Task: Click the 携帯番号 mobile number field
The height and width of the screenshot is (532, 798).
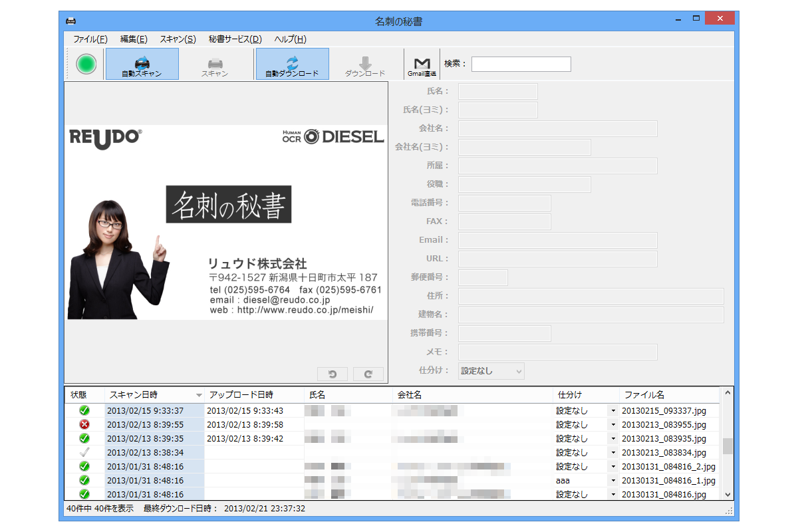Action: 505,333
